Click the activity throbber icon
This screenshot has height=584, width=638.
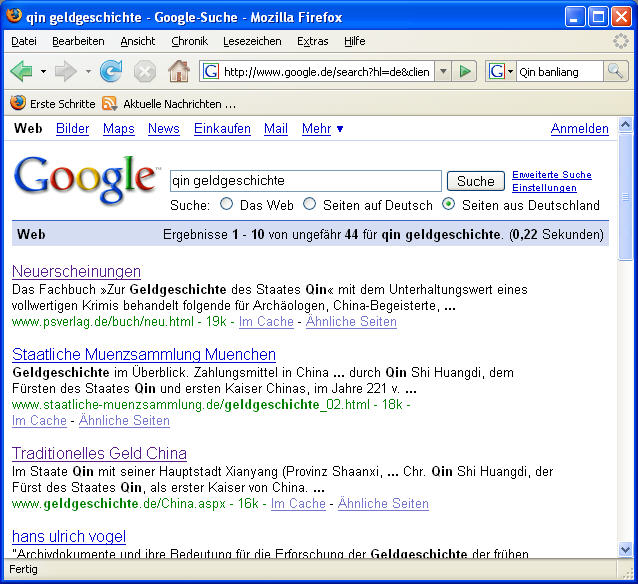pos(621,41)
